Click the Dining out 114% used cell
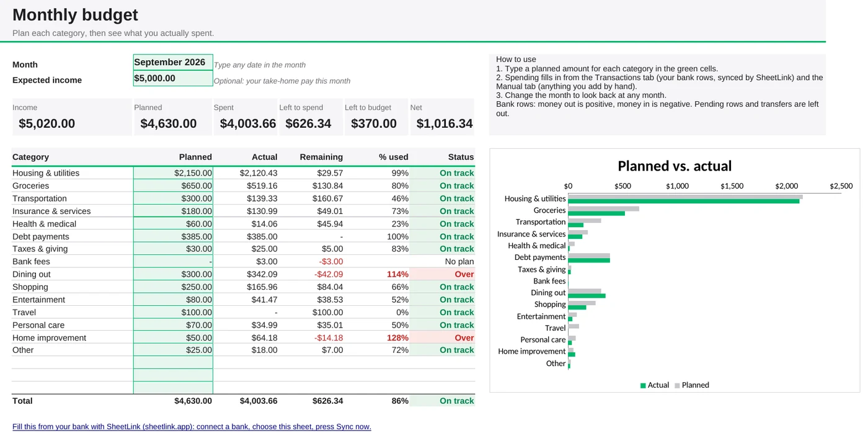 397,274
